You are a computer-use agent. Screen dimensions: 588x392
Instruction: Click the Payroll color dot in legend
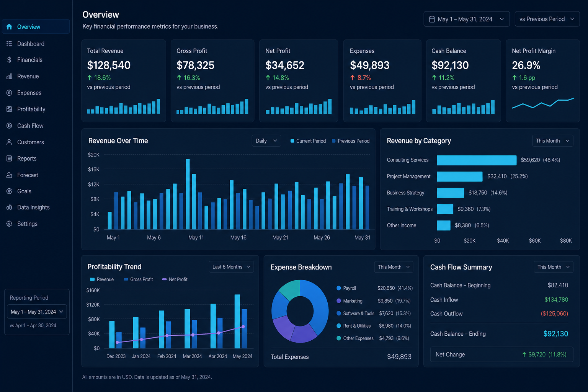tap(339, 288)
